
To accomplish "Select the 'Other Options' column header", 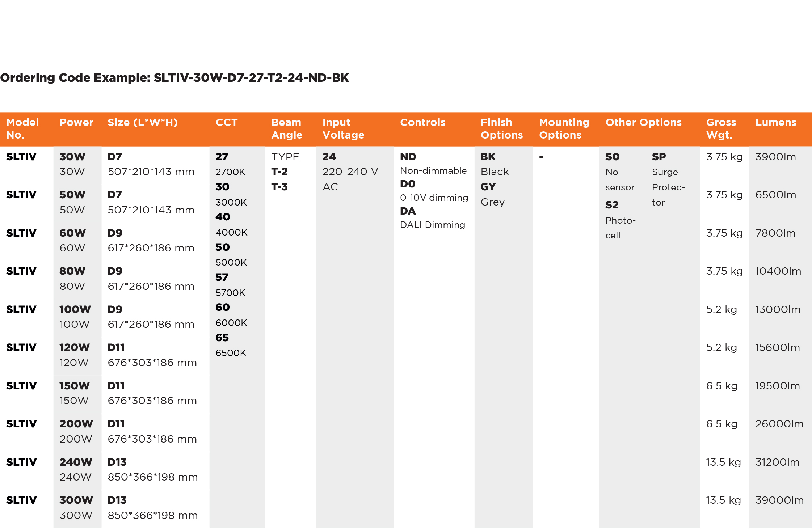I will point(644,122).
